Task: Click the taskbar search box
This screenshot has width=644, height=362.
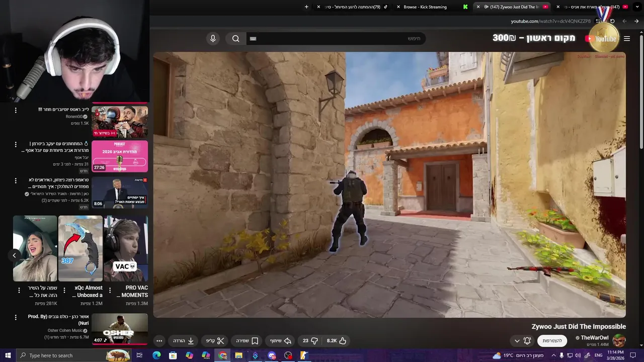Action: [x=74, y=355]
